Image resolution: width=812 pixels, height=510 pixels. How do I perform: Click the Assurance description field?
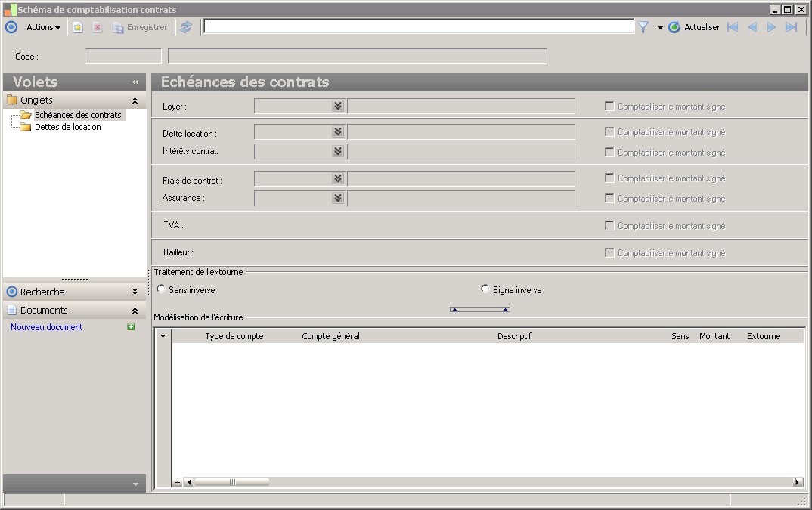[461, 198]
